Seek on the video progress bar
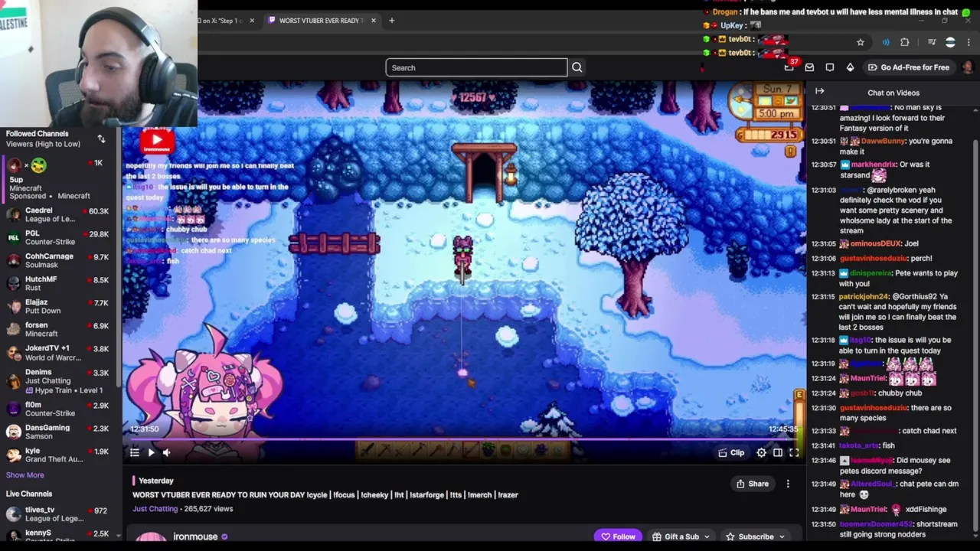Image resolution: width=980 pixels, height=551 pixels. pos(464,439)
